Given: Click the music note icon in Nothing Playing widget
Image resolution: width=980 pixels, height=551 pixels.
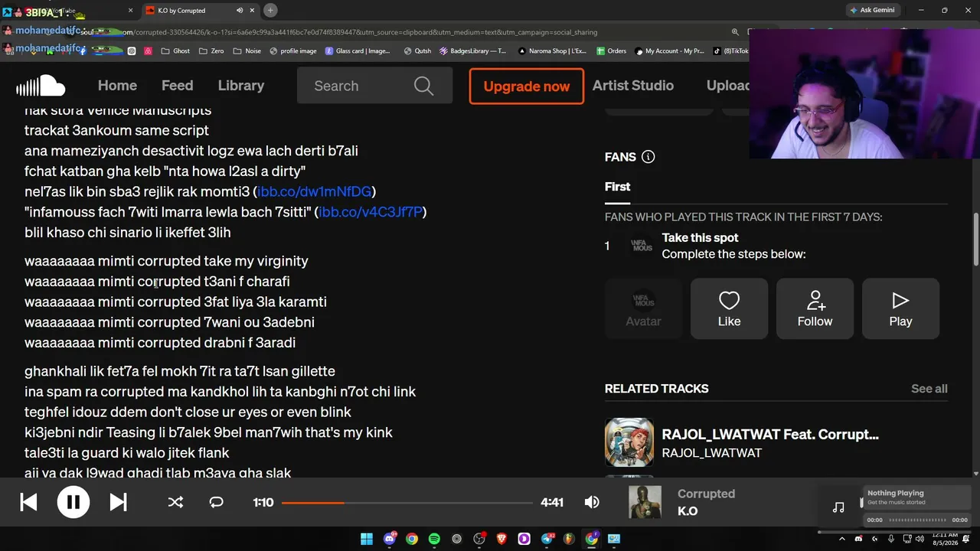Looking at the screenshot, I should point(838,507).
